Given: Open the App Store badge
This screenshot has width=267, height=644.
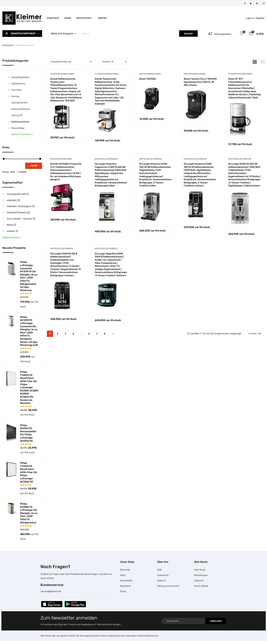Looking at the screenshot, I should pos(52,604).
